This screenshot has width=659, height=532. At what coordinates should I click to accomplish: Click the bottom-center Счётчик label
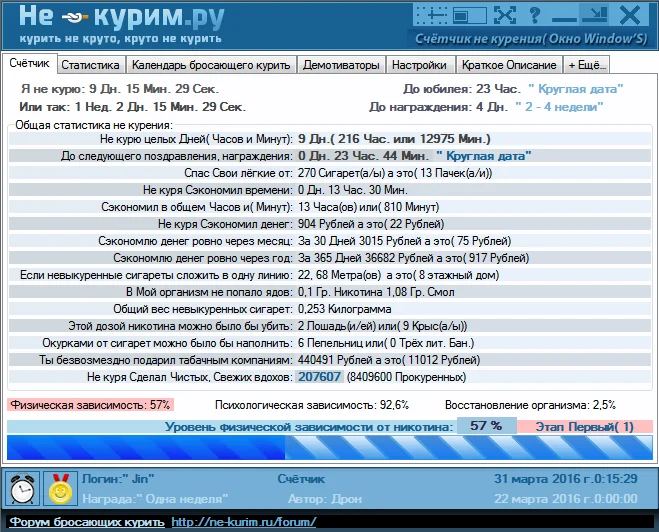tap(301, 479)
